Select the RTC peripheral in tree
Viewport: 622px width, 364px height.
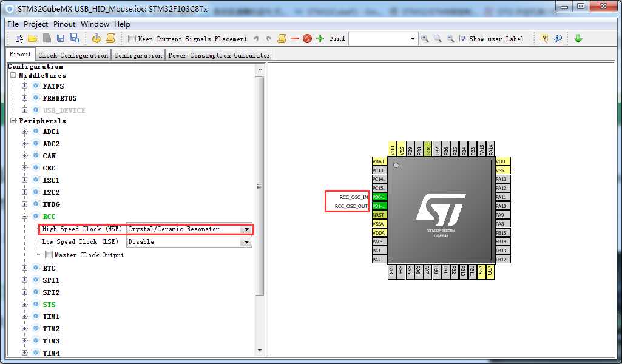pyautogui.click(x=49, y=268)
